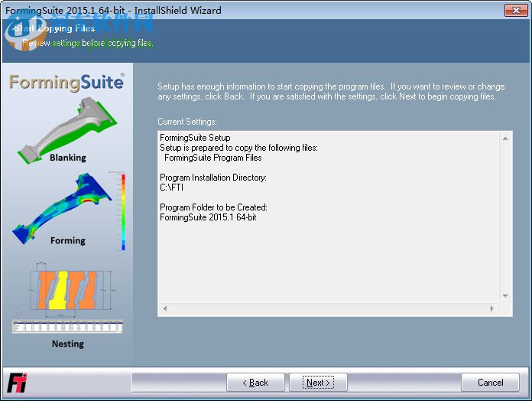532x401 pixels.
Task: Click 'FormingSuite 2015.1 64-bit' folder line
Action: click(208, 217)
